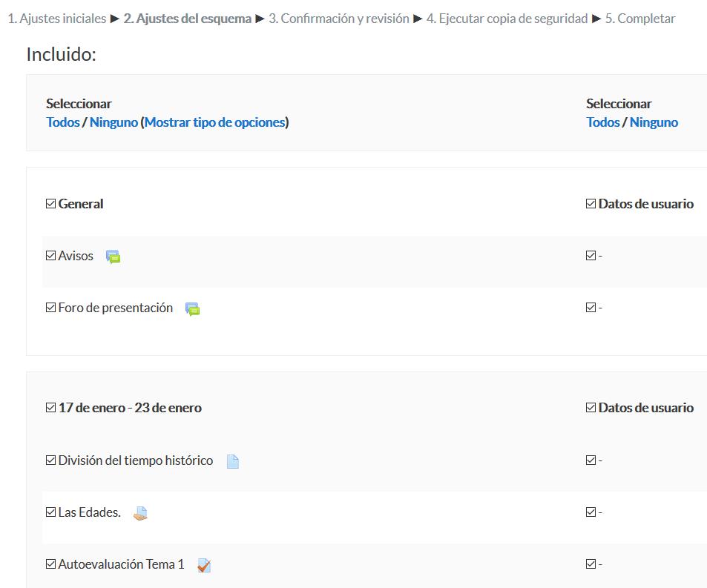
Task: Click Todos link under left Seleccionar
Action: coord(63,122)
